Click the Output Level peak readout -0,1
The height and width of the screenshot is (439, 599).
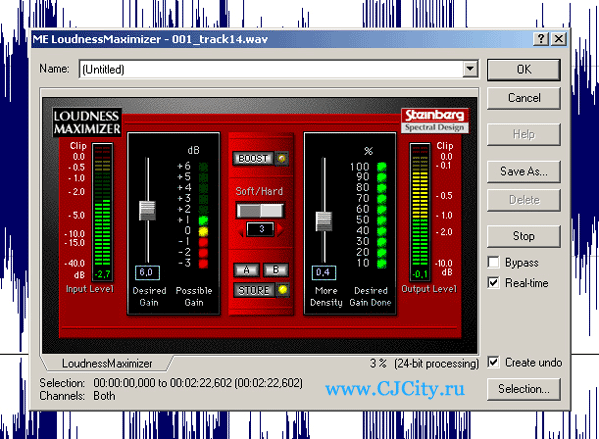pyautogui.click(x=420, y=274)
